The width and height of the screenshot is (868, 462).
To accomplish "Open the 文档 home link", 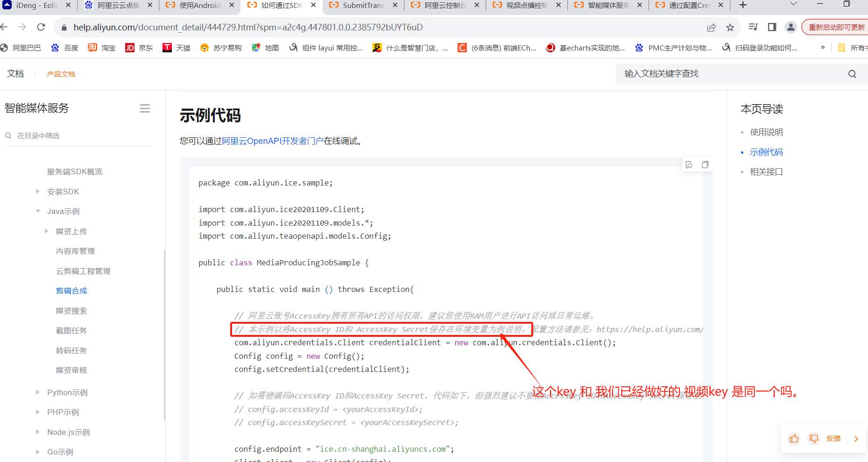I will coord(15,73).
